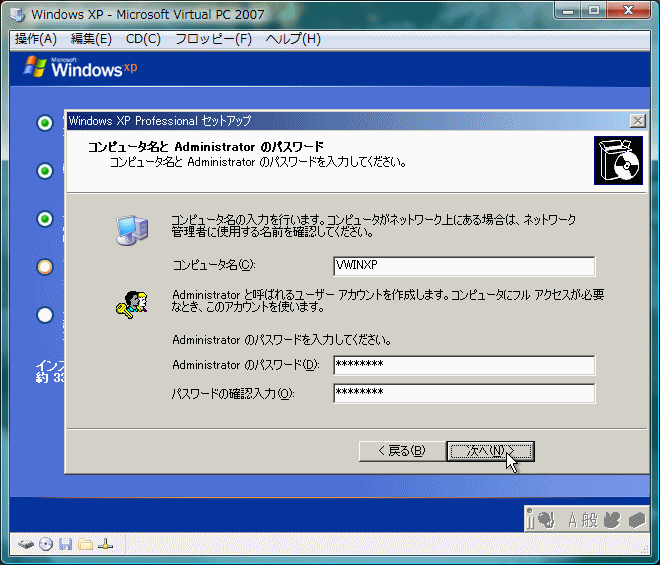The height and width of the screenshot is (565, 660).
Task: Focus the パスワードの確認入力 field
Action: (x=464, y=393)
